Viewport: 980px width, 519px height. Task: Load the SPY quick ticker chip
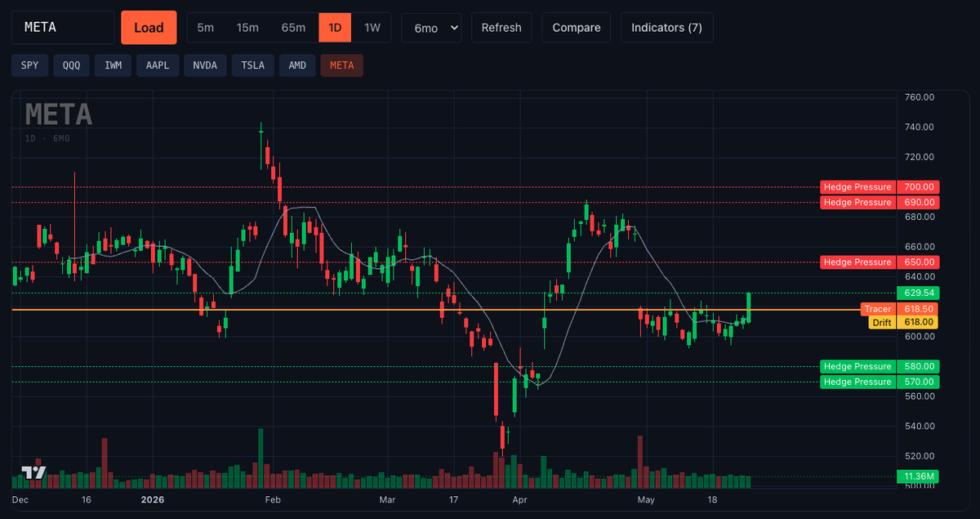(x=29, y=65)
